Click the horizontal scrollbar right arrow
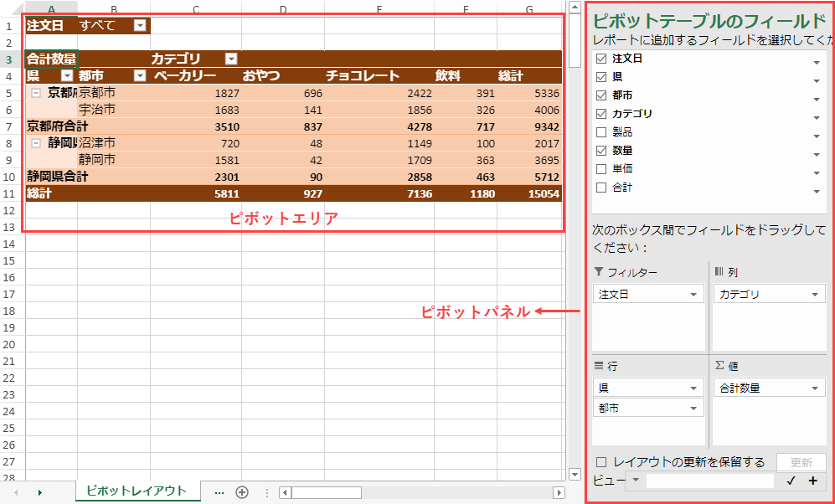Image resolution: width=835 pixels, height=504 pixels. 558,492
